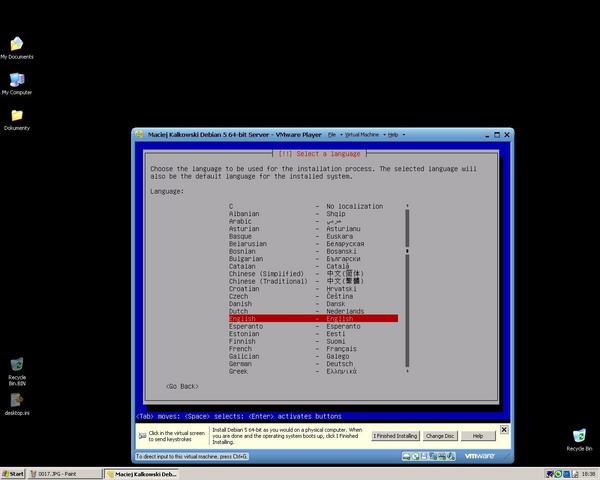Image resolution: width=600 pixels, height=480 pixels.
Task: Select Galician in the language list
Action: 313,356
